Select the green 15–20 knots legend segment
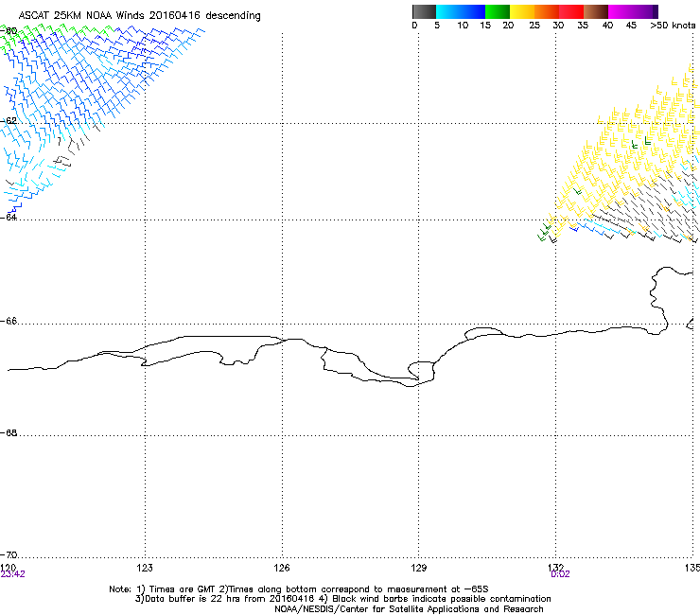The width and height of the screenshot is (700, 615). 498,11
